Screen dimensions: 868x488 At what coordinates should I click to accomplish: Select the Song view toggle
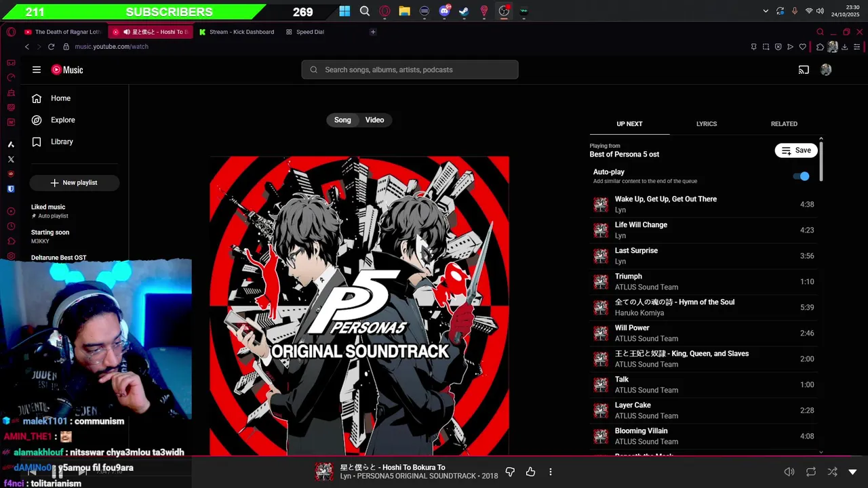[342, 120]
